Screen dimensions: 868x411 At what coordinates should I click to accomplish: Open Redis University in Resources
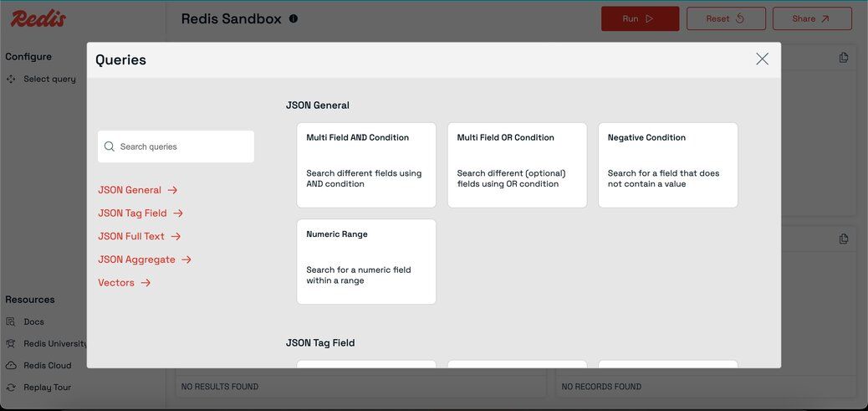(55, 343)
